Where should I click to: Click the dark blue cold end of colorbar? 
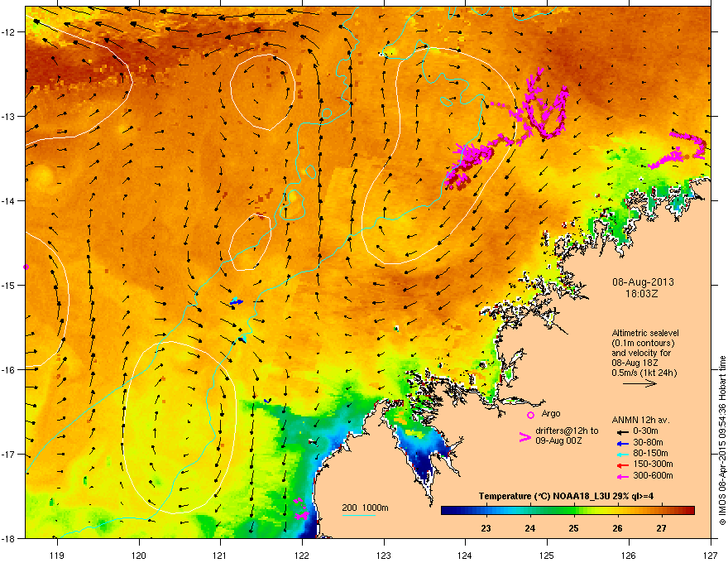[448, 511]
